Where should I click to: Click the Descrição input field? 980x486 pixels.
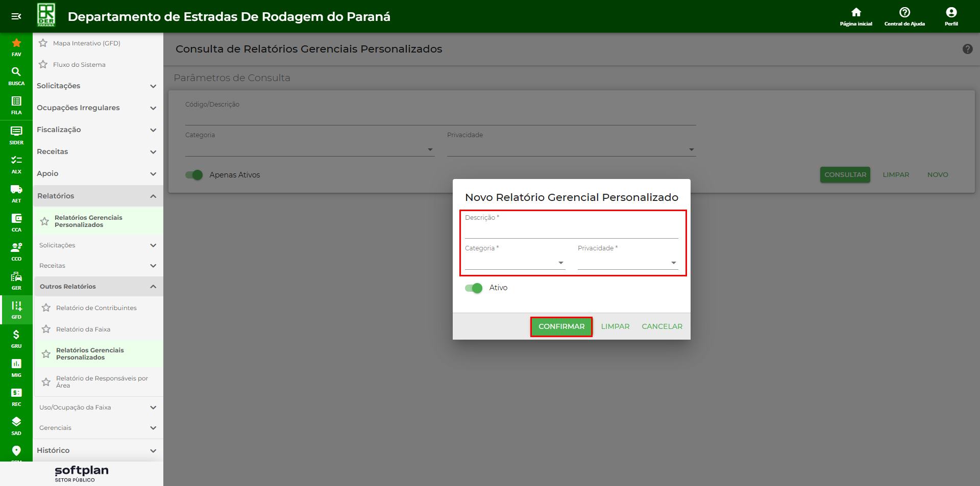[x=571, y=231]
